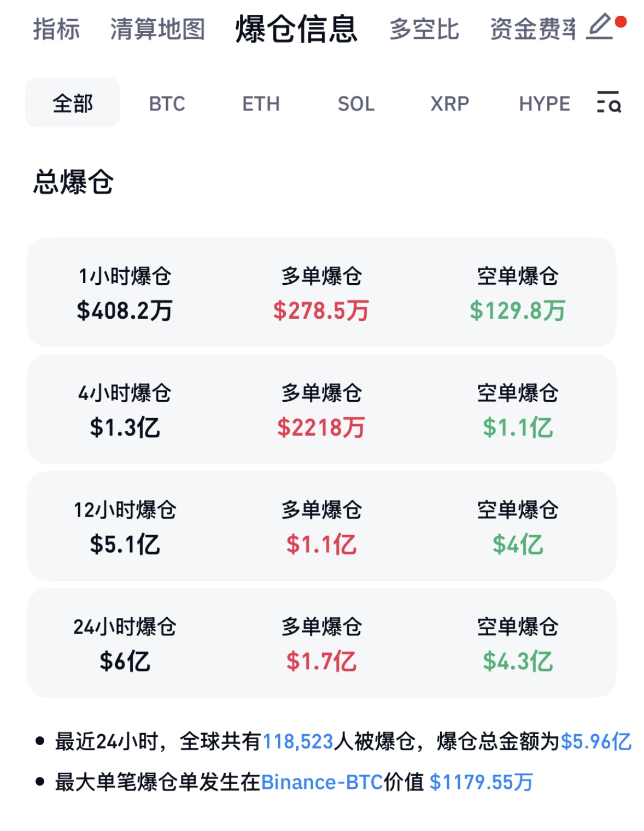Tap the 24小时 多单爆仓 value $1.7亿
This screenshot has width=644, height=831.
321,661
